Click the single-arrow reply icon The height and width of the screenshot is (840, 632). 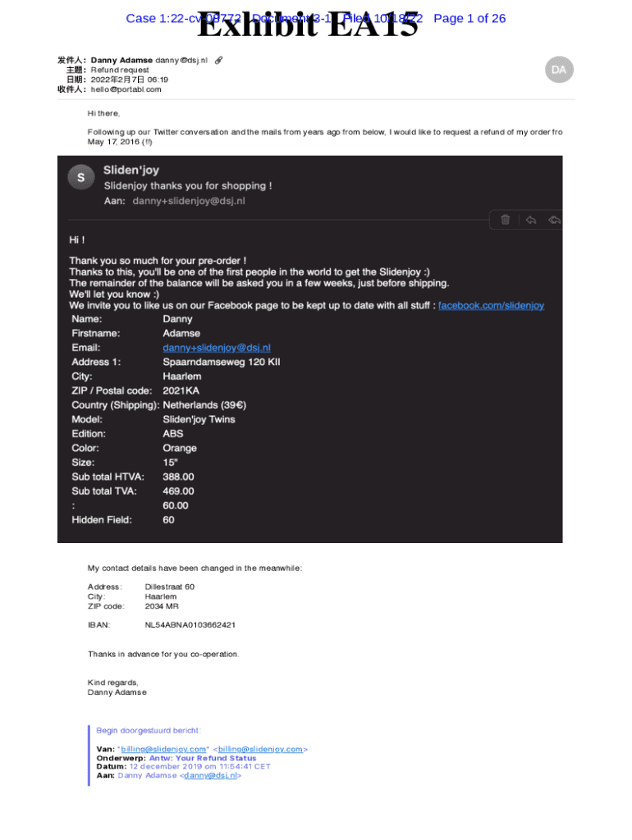(x=530, y=219)
